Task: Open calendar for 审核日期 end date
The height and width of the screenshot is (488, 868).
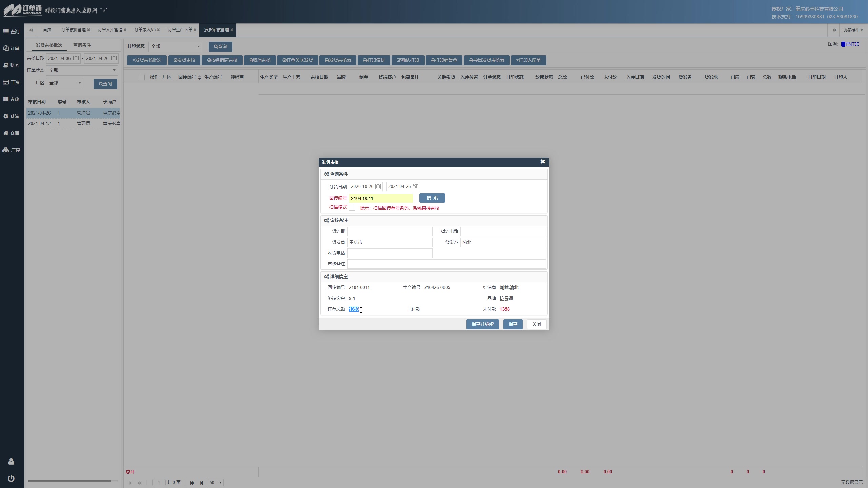Action: [x=114, y=58]
